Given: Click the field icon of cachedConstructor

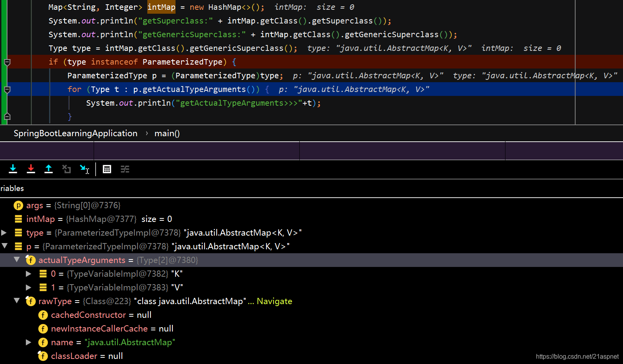Looking at the screenshot, I should click(x=43, y=315).
